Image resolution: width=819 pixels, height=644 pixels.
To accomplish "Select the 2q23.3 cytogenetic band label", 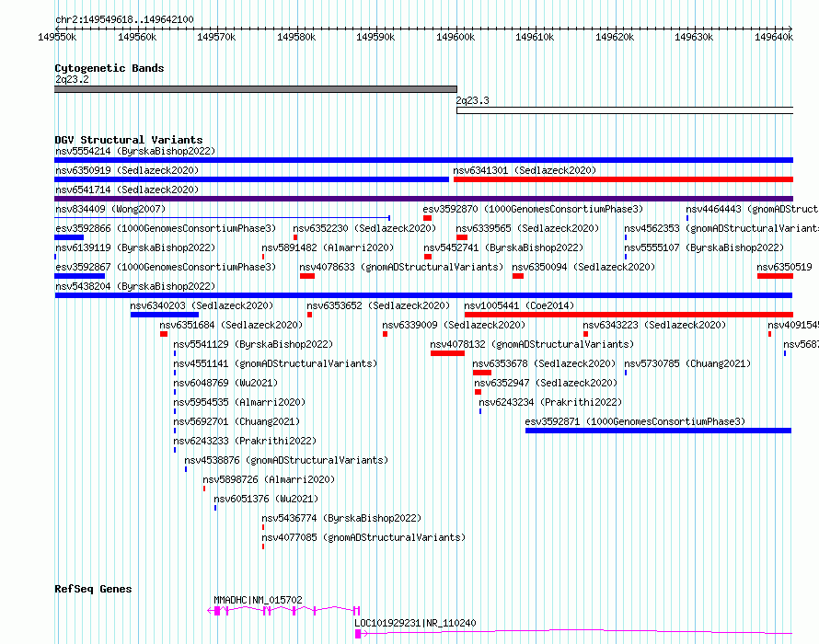I will click(x=472, y=101).
